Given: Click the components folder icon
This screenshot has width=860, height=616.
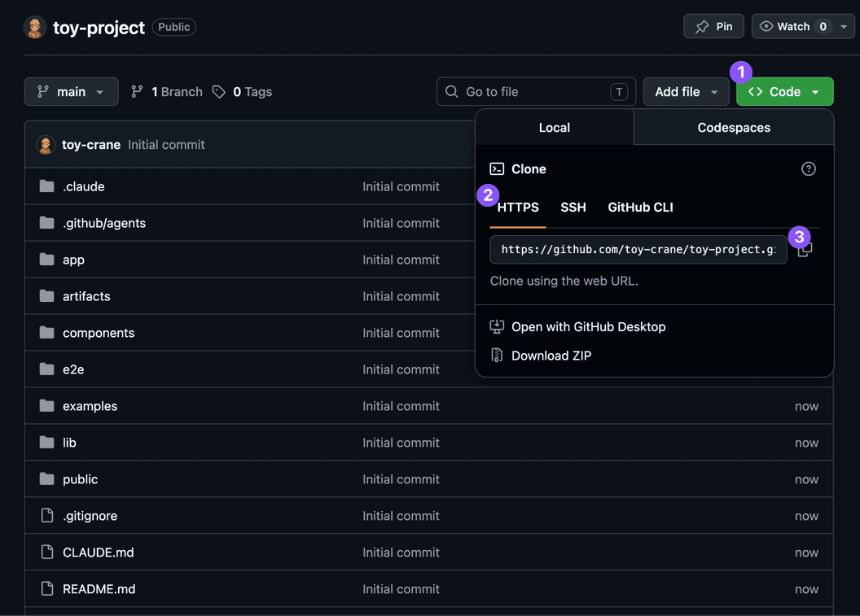Looking at the screenshot, I should click(x=47, y=333).
